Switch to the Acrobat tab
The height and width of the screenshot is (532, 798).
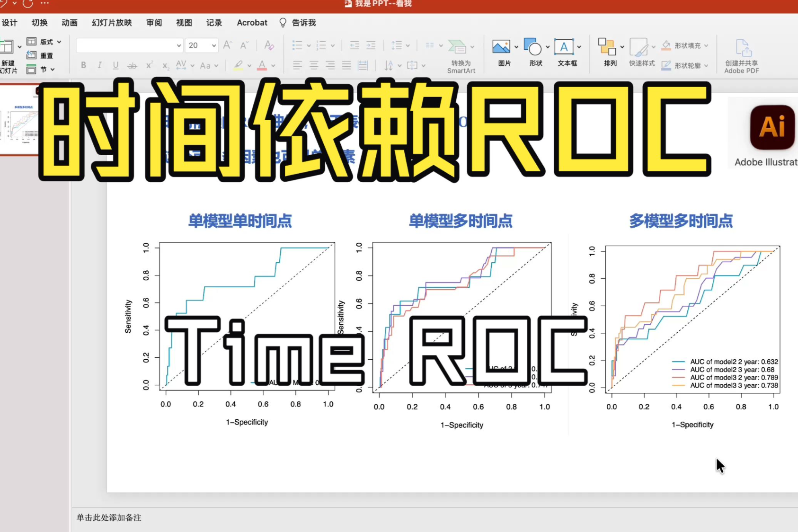(x=252, y=23)
